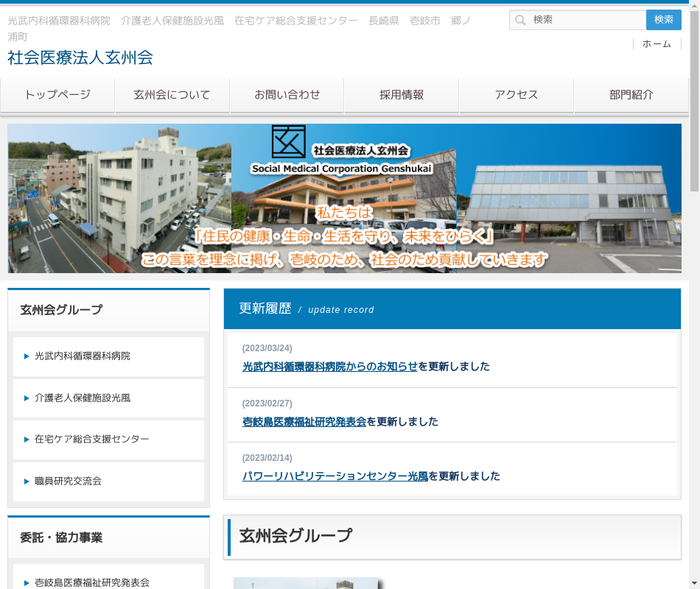This screenshot has width=700, height=589.
Task: Go to 社会医療法人玄州会 site title
Action: click(80, 57)
